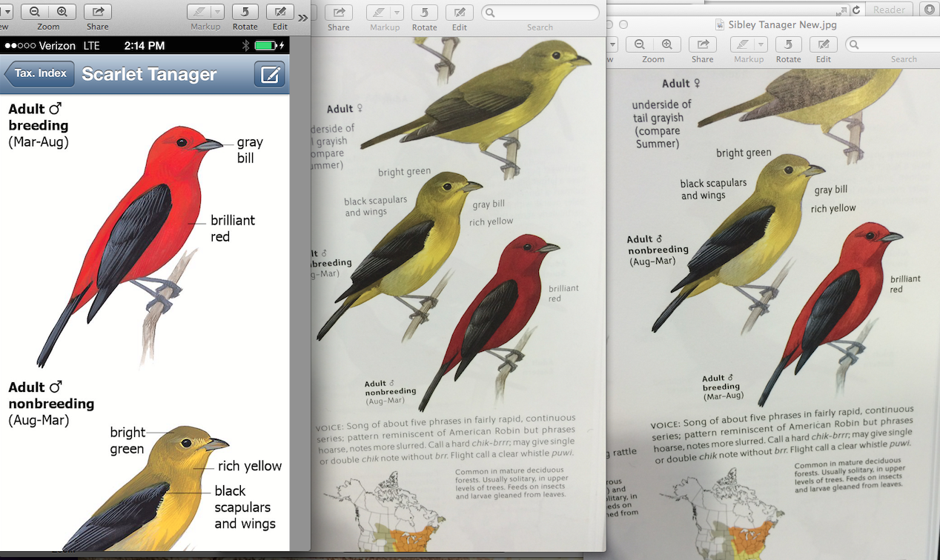Click Share in the leftmost Preview window
The height and width of the screenshot is (560, 940).
(97, 12)
